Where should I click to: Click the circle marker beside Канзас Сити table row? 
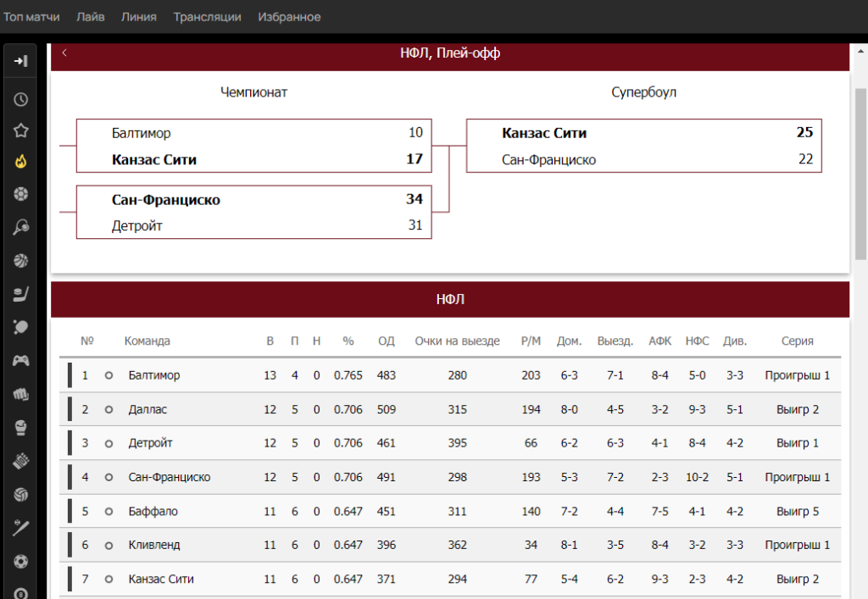pyautogui.click(x=108, y=579)
